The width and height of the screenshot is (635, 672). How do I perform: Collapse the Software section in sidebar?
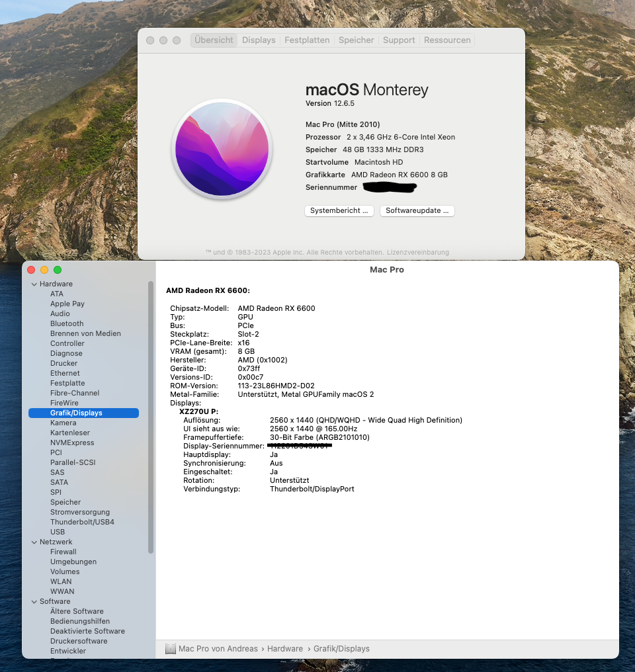click(34, 602)
